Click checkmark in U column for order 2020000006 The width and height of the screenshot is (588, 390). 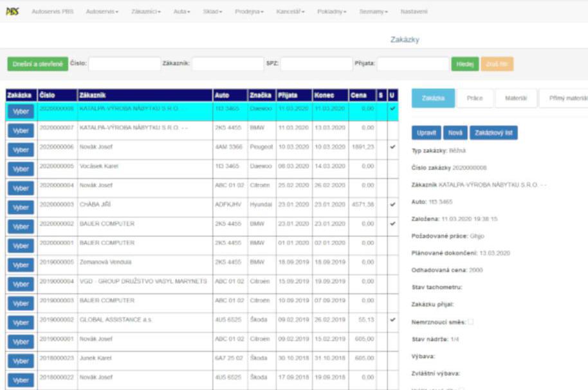click(x=392, y=147)
